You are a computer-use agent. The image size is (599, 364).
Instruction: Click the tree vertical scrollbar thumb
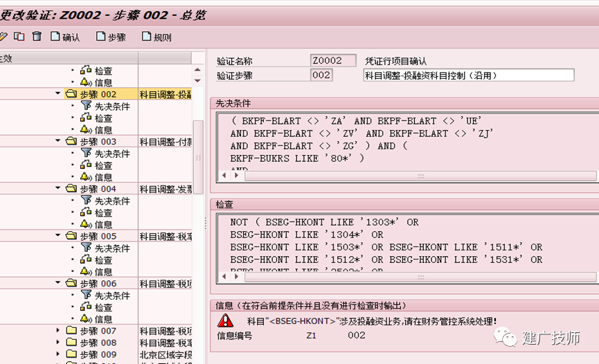click(198, 157)
